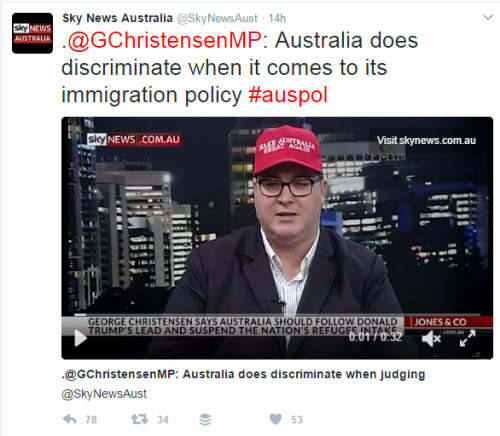Click the video card title text
This screenshot has height=436, width=500.
pos(243,374)
